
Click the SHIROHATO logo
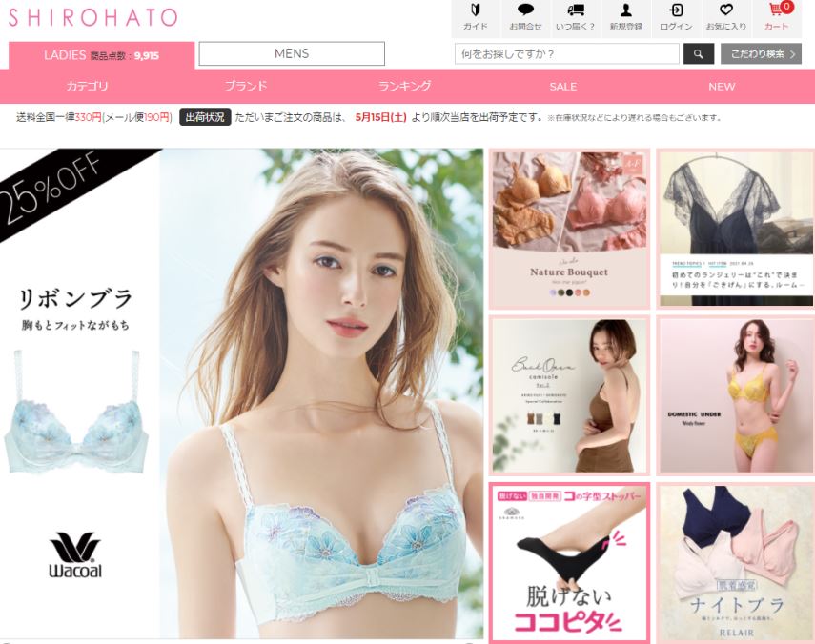(x=93, y=18)
